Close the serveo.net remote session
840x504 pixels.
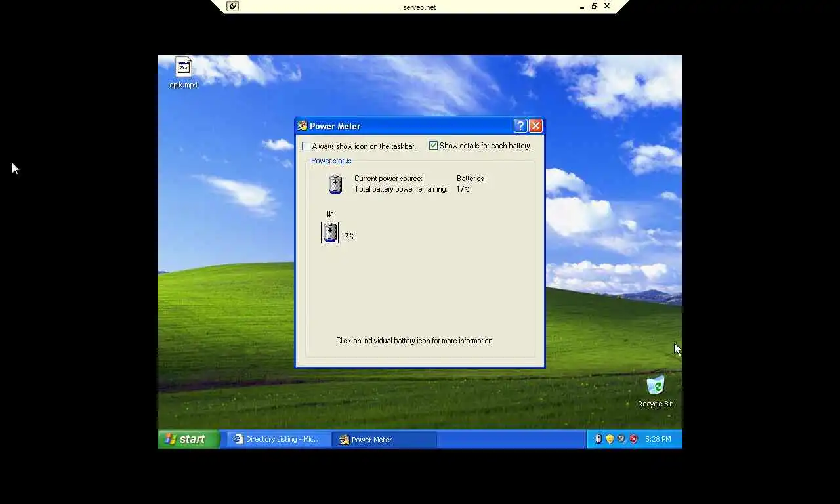click(x=607, y=6)
